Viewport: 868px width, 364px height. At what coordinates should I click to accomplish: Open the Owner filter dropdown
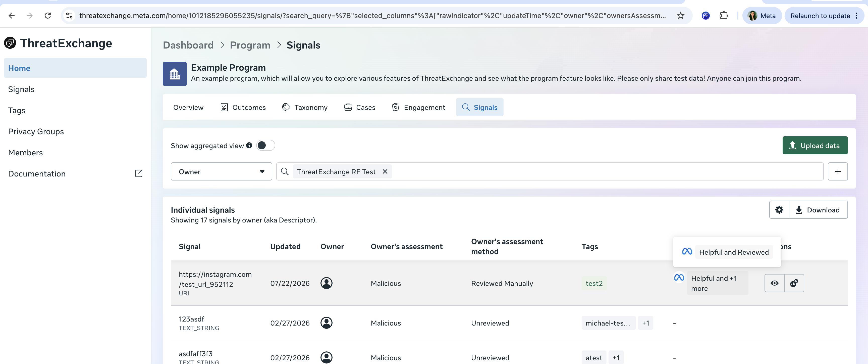[221, 171]
